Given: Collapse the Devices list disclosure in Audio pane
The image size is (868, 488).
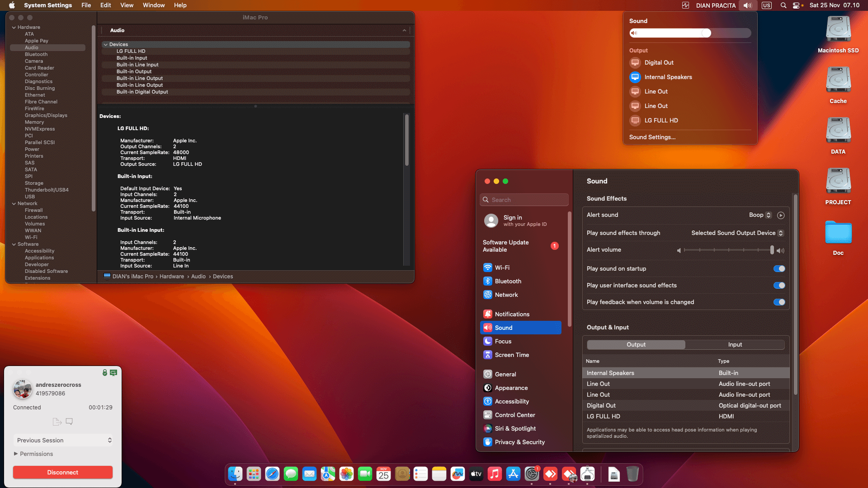Looking at the screenshot, I should (105, 45).
